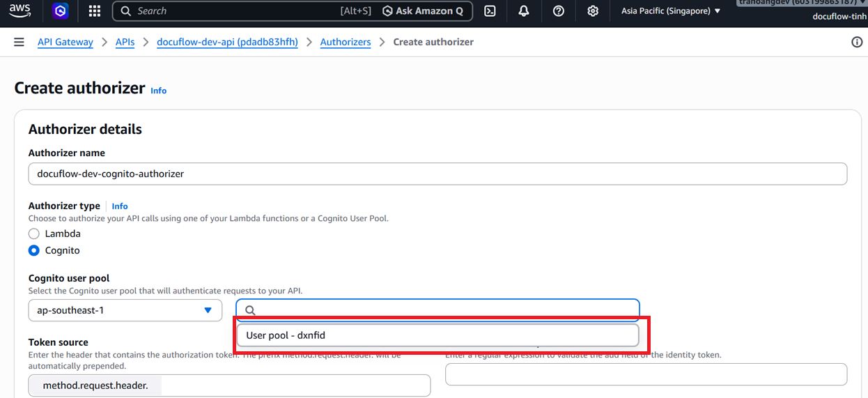Go to API Gateway breadcrumb
The image size is (868, 398).
point(65,42)
